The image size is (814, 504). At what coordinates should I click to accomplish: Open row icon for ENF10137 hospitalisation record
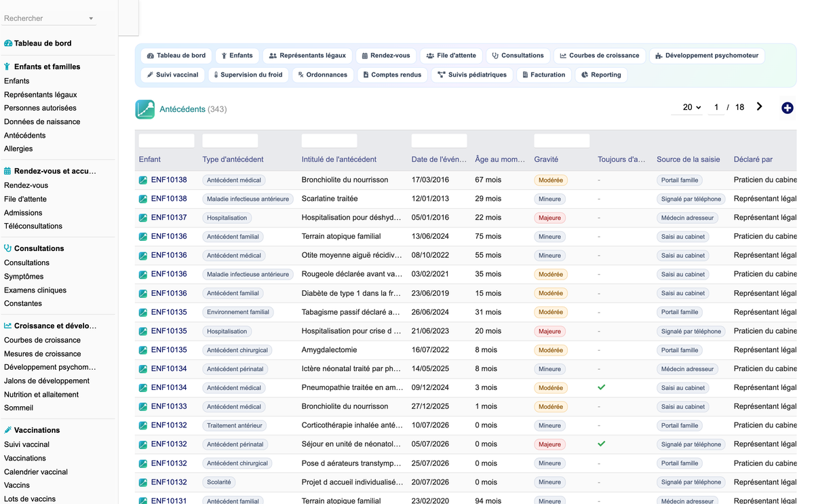(x=143, y=218)
